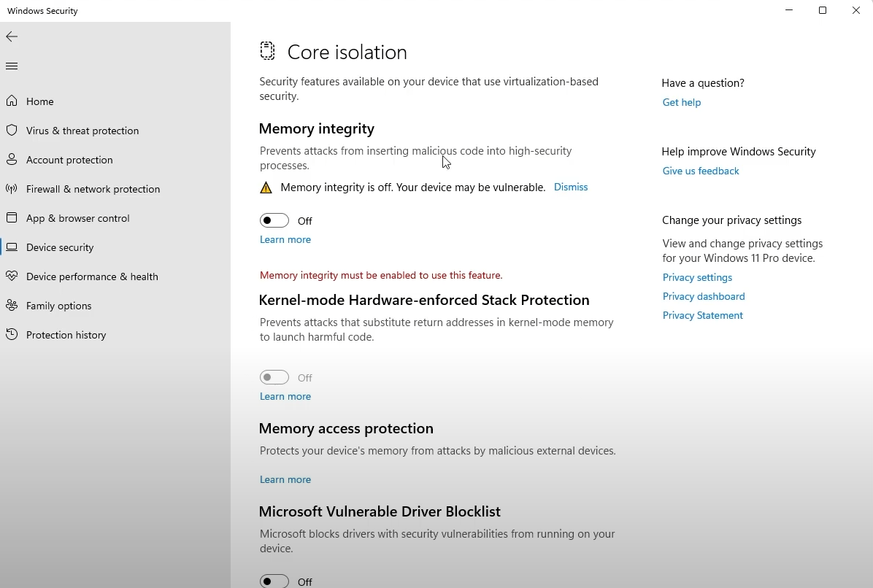
Task: Click 'Help improve Windows Security' heading
Action: coord(738,152)
